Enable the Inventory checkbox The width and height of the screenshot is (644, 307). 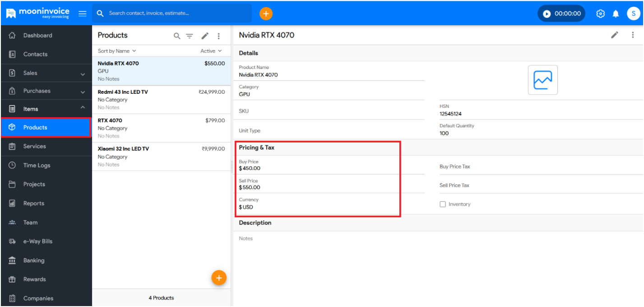[x=443, y=204]
